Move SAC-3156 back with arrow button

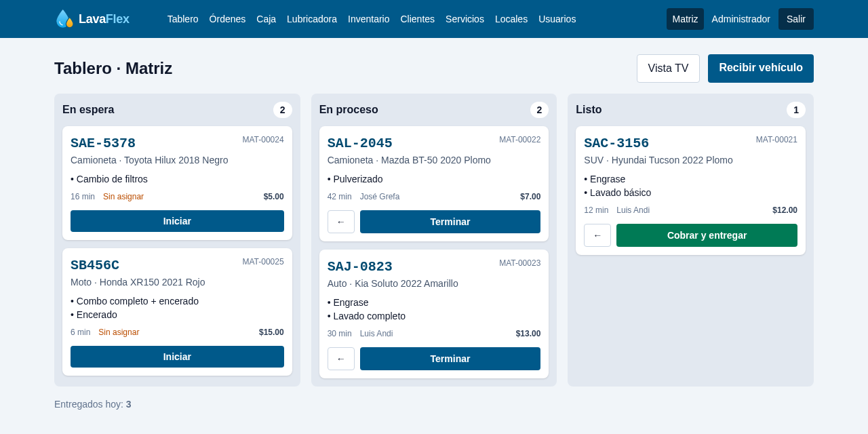[597, 235]
